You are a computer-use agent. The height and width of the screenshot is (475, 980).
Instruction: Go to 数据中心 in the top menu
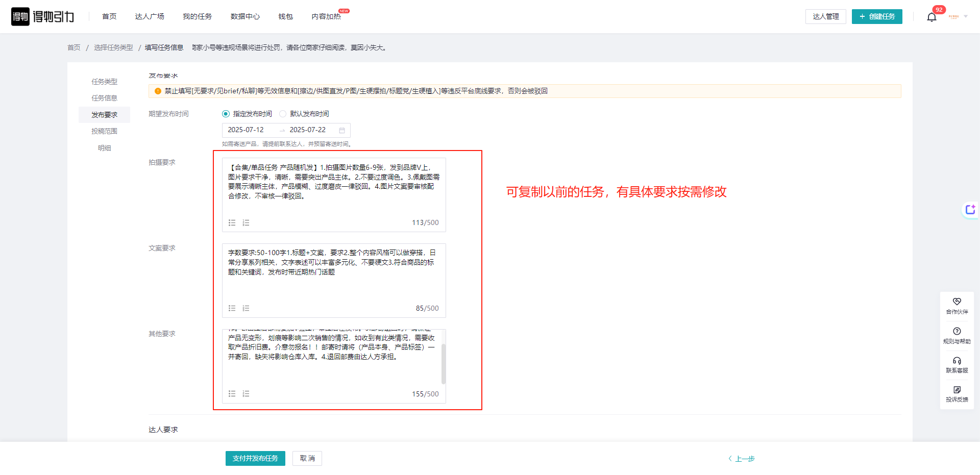245,17
